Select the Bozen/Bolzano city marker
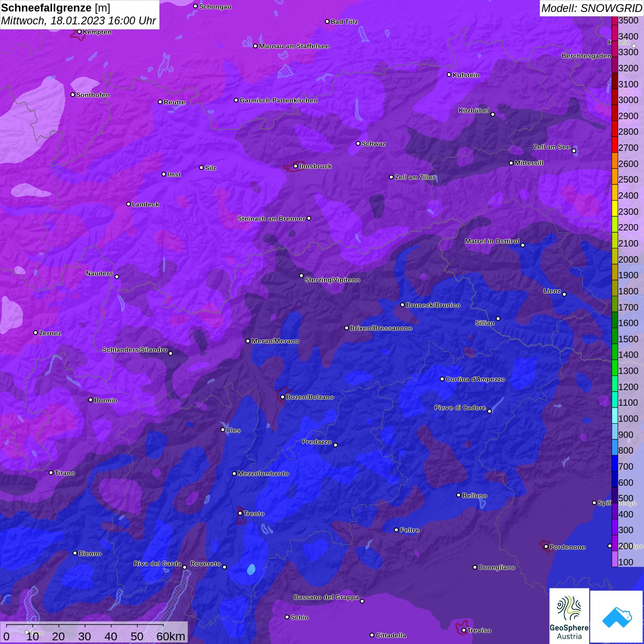 pyautogui.click(x=283, y=397)
